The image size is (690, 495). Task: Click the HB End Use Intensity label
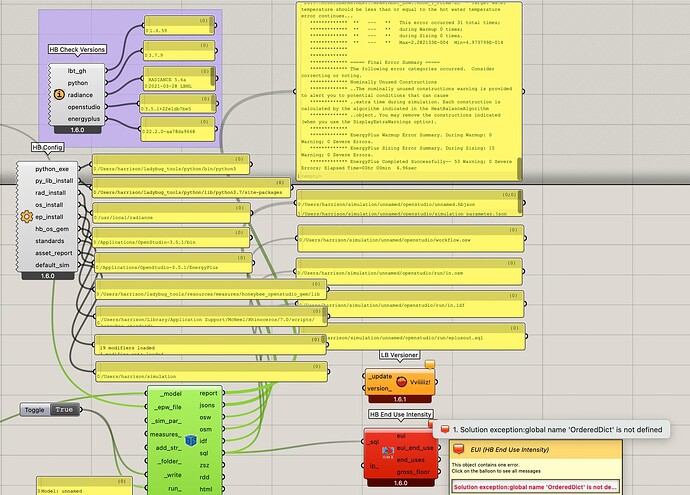click(400, 414)
